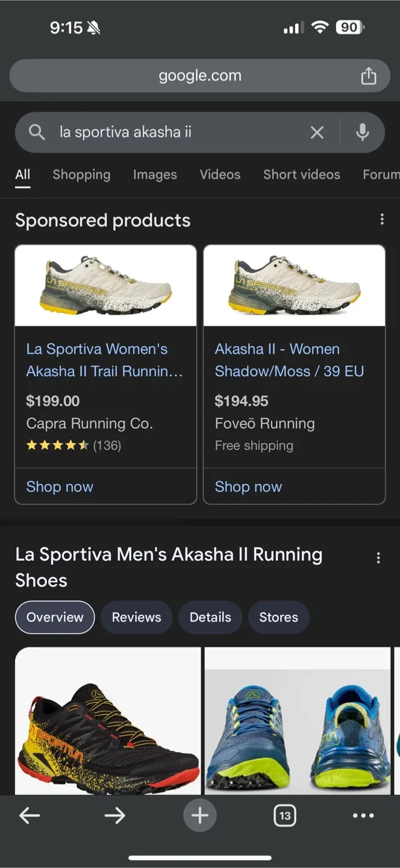Select the Reviews chip
This screenshot has width=400, height=868.
click(136, 617)
